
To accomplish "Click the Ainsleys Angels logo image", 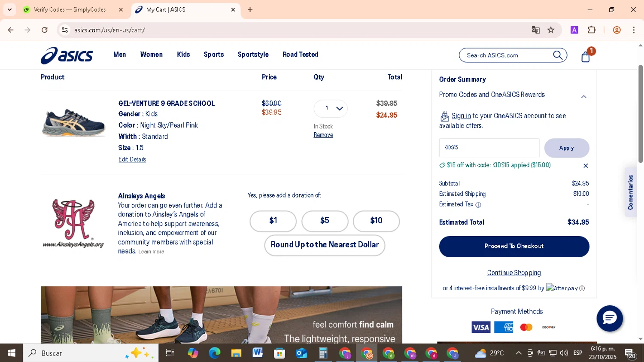I will 73,223.
